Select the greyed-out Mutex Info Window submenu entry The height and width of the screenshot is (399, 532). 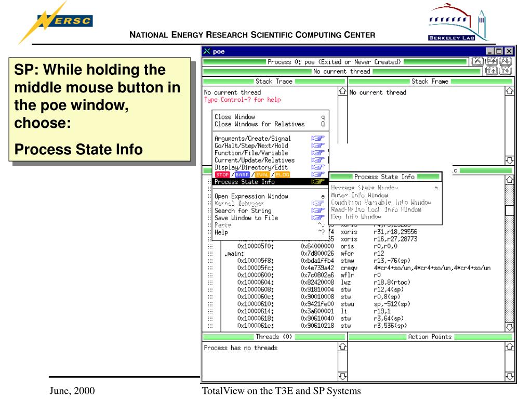coord(385,195)
